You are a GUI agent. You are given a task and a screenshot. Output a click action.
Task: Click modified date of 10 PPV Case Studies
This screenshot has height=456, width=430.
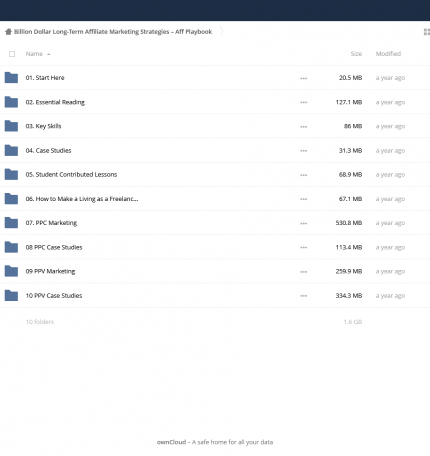click(390, 296)
